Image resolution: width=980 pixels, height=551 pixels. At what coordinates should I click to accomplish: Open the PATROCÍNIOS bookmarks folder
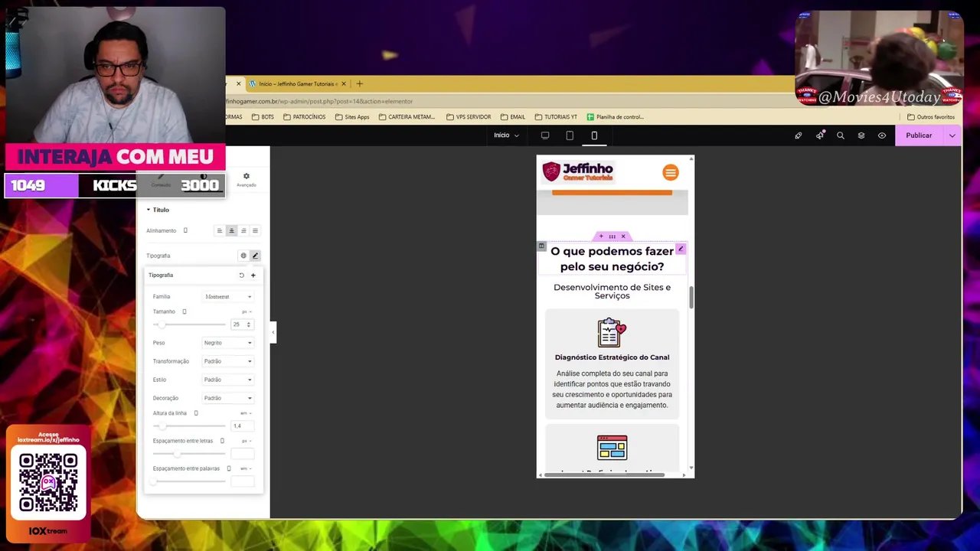tap(305, 117)
